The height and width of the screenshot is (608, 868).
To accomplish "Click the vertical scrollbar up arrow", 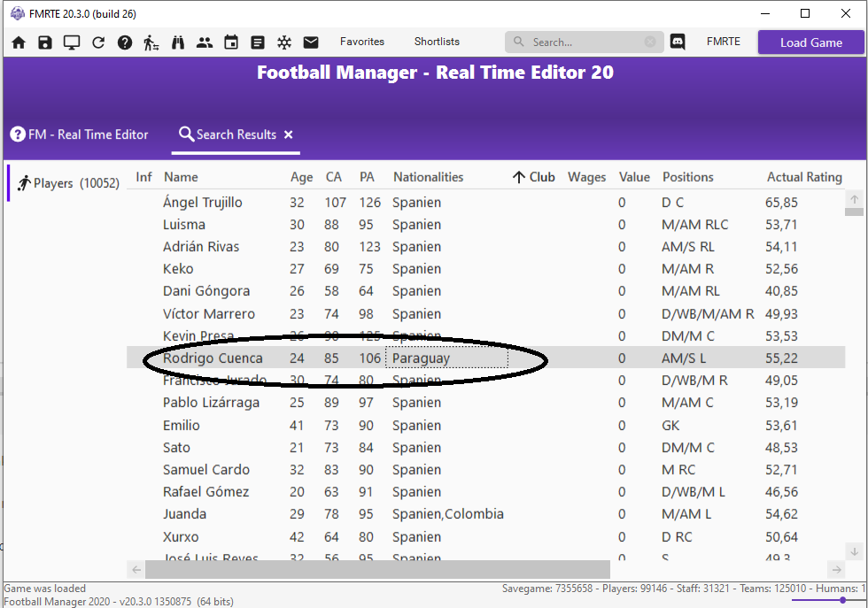I will tap(854, 199).
